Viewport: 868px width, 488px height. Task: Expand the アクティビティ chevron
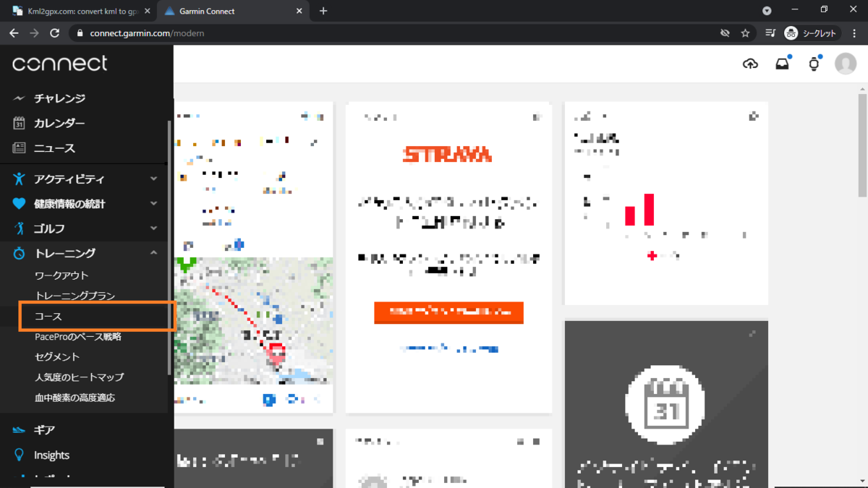coord(153,179)
